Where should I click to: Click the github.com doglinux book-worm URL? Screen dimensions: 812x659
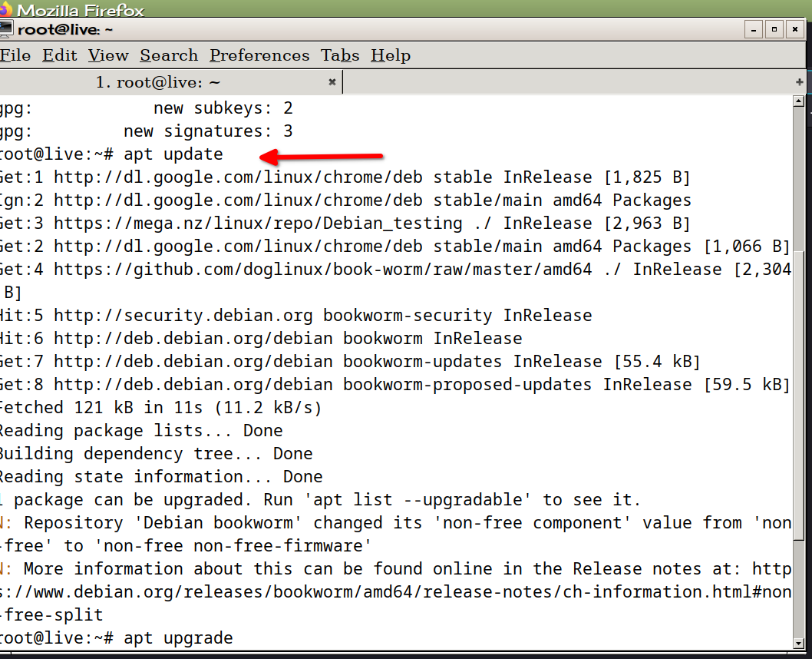point(322,270)
